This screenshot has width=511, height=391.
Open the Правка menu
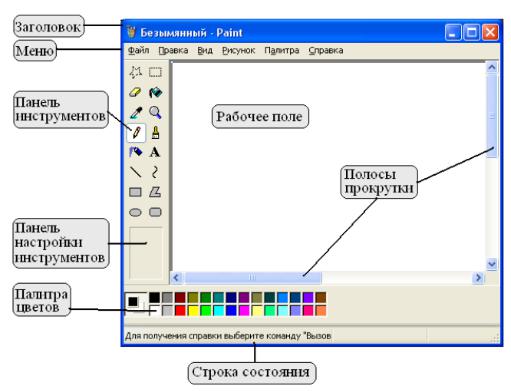tap(173, 50)
